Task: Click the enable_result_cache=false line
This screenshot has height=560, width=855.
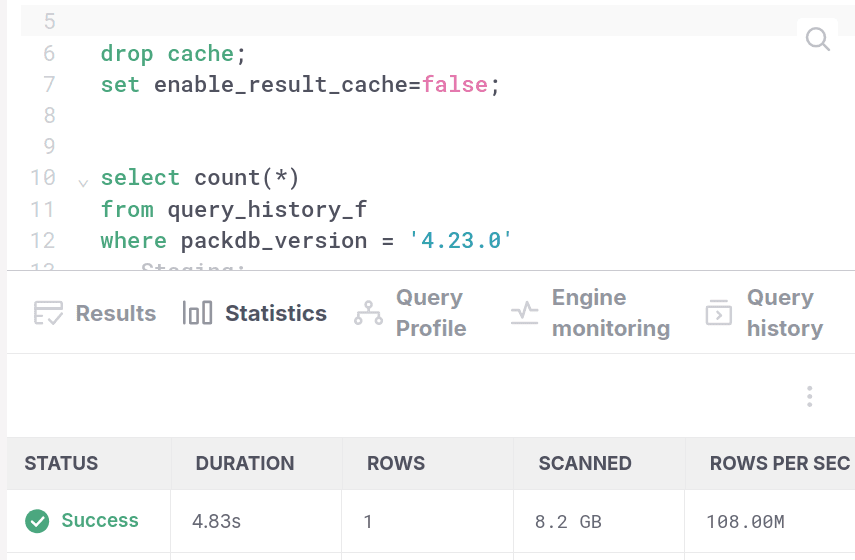Action: pos(300,85)
